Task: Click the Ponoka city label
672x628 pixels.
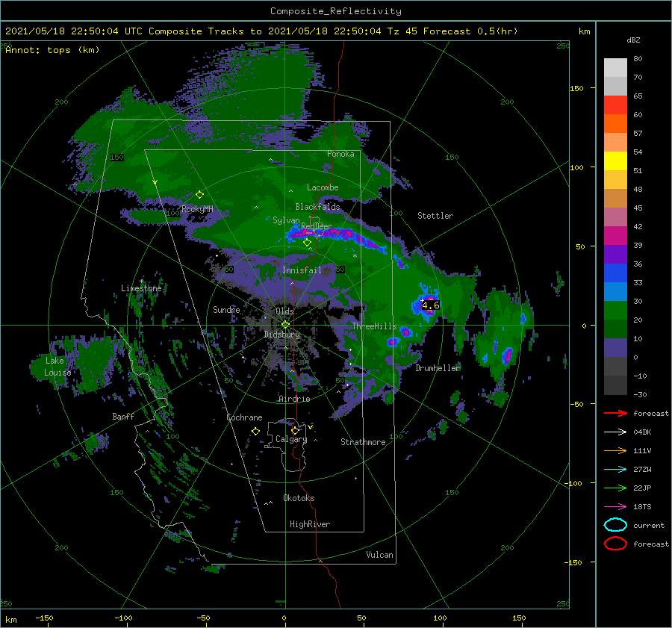Action: [340, 154]
